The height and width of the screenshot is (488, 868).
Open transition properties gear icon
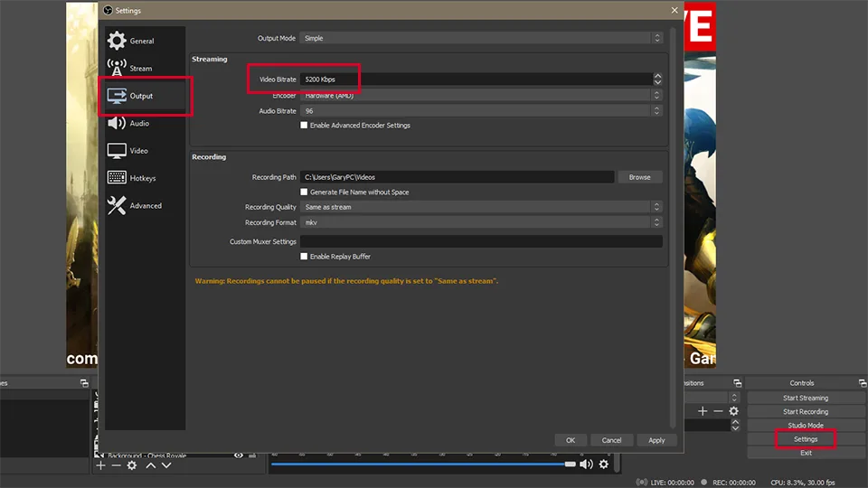[733, 411]
